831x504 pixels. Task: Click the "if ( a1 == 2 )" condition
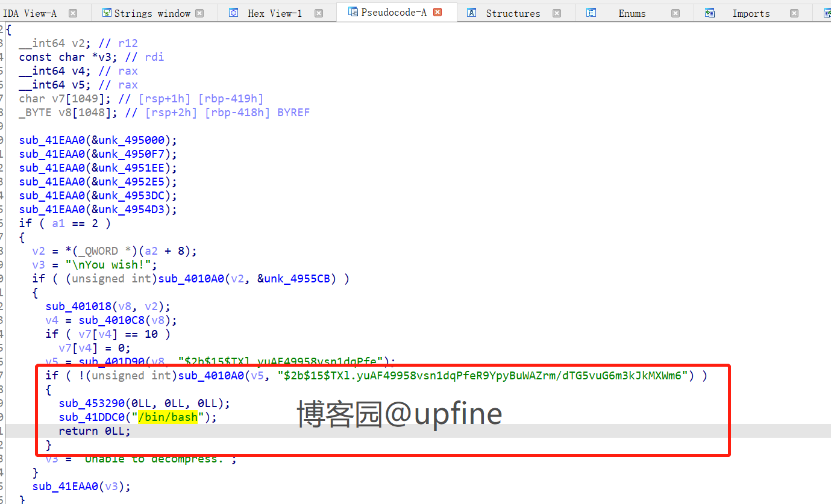point(65,223)
